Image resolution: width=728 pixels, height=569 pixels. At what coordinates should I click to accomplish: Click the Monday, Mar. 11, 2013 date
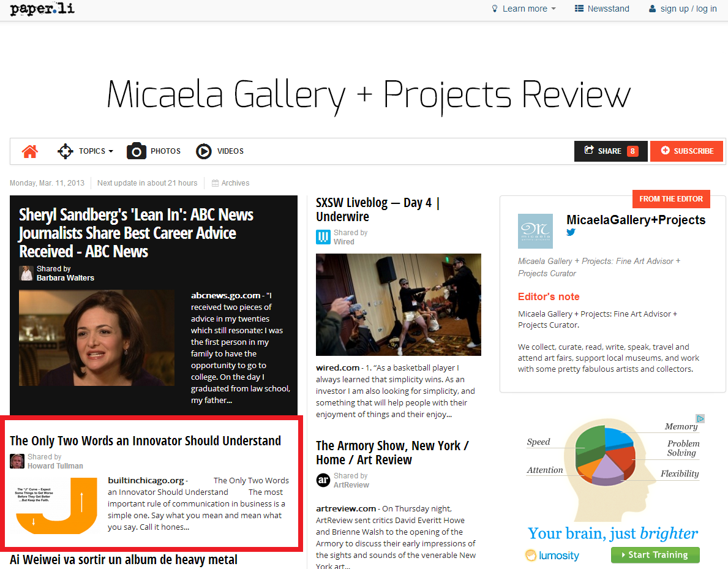click(47, 183)
